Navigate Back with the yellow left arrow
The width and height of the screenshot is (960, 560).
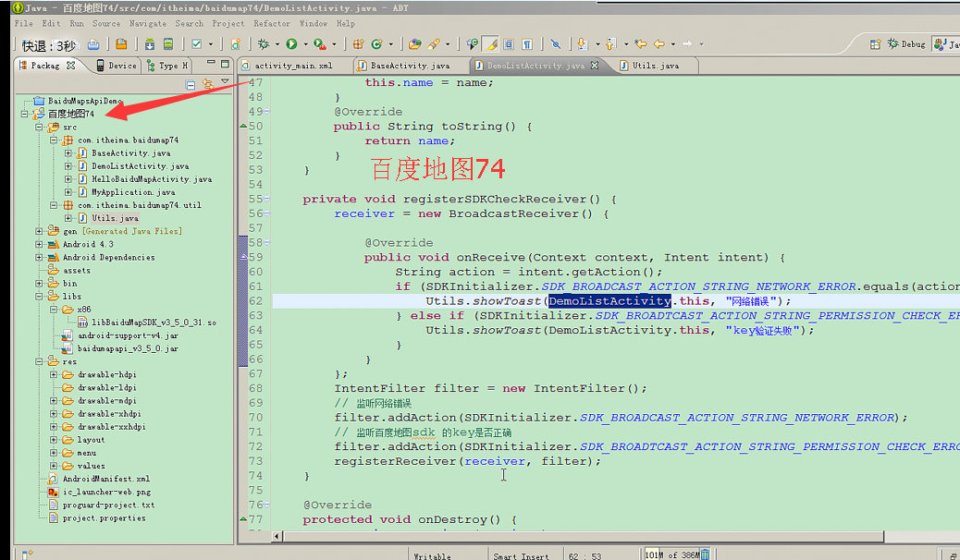[x=659, y=44]
